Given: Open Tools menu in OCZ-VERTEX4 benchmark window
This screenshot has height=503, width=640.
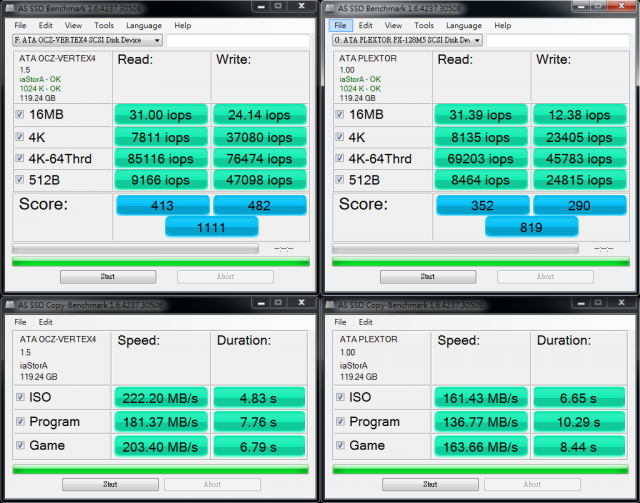Looking at the screenshot, I should tap(104, 25).
